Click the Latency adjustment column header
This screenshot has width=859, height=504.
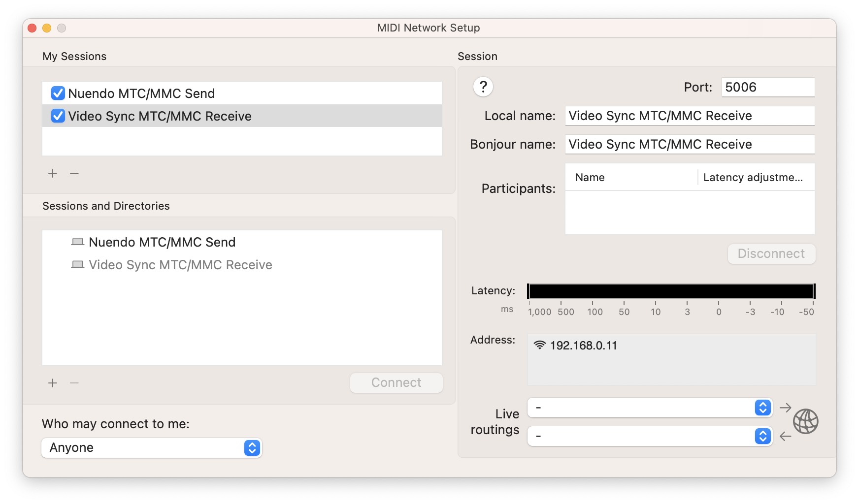756,177
